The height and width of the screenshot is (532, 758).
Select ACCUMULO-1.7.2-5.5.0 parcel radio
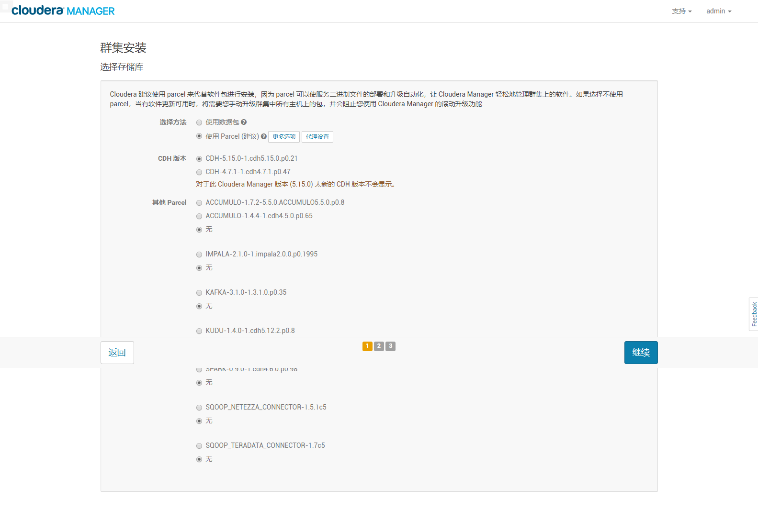click(x=199, y=203)
